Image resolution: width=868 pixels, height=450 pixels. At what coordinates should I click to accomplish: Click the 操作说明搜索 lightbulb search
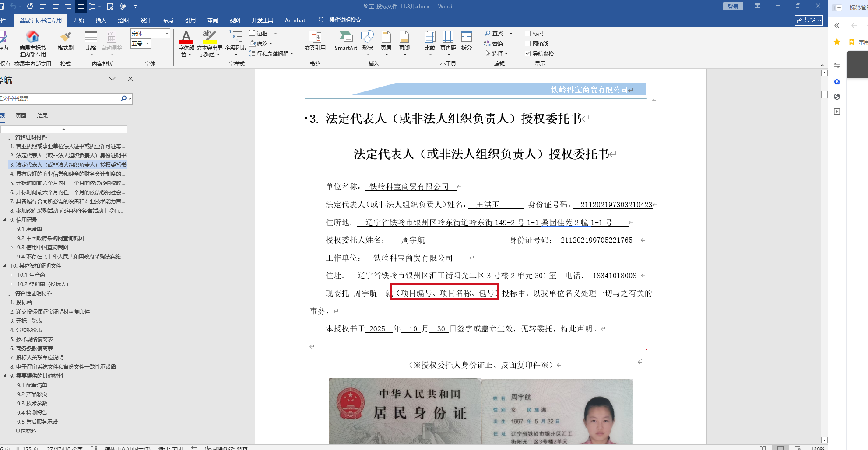pos(340,20)
